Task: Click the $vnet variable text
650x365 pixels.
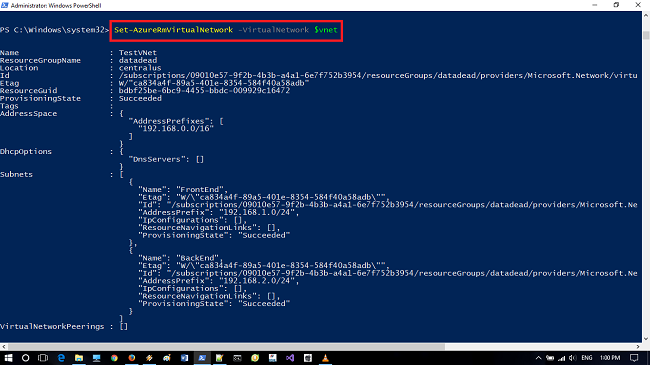Action: coord(326,30)
